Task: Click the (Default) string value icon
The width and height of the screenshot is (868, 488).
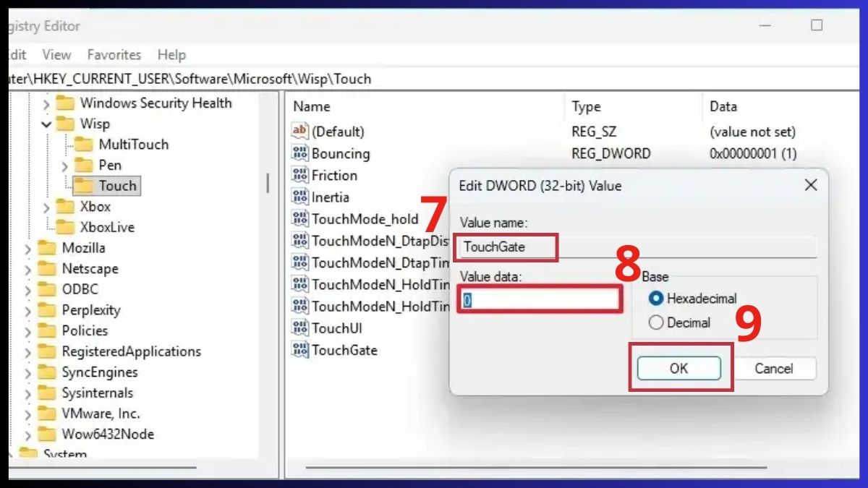Action: tap(300, 131)
